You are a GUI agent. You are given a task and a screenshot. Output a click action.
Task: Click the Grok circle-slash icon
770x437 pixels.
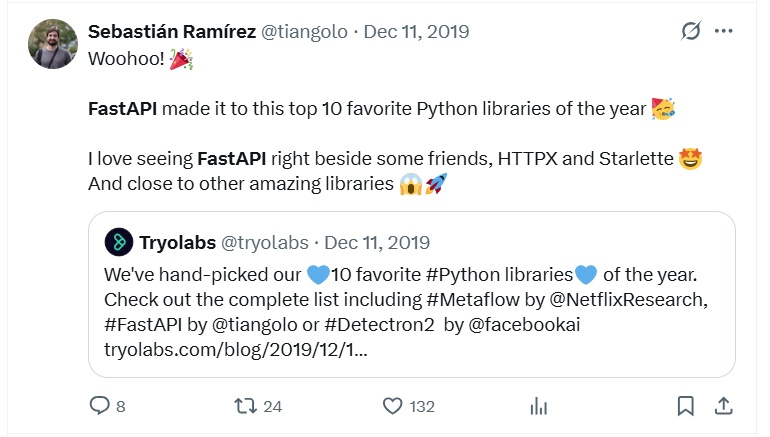(690, 32)
